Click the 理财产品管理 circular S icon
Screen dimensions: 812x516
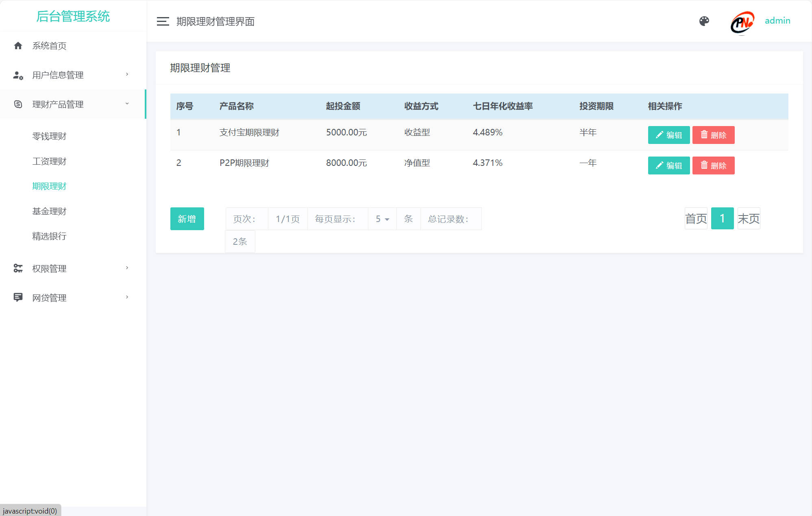pos(18,104)
